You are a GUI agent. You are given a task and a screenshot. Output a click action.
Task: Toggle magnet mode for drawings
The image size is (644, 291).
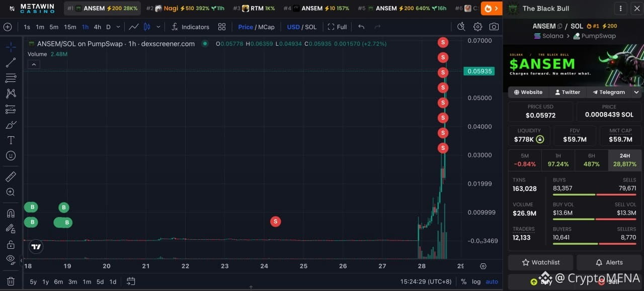(11, 213)
